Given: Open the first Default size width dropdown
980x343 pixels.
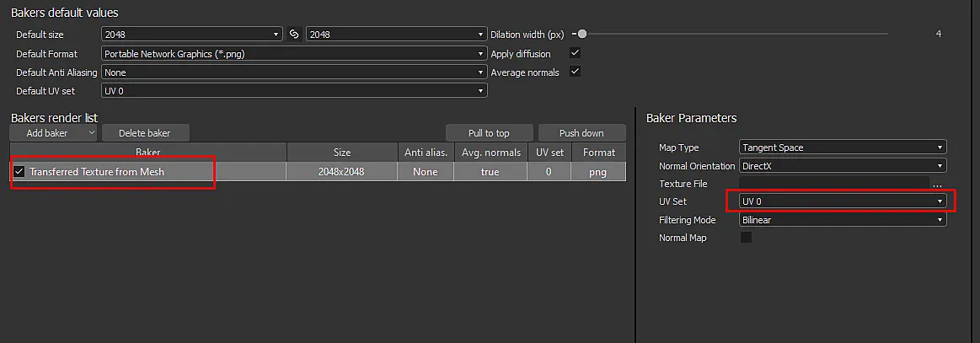Looking at the screenshot, I should coord(191,35).
